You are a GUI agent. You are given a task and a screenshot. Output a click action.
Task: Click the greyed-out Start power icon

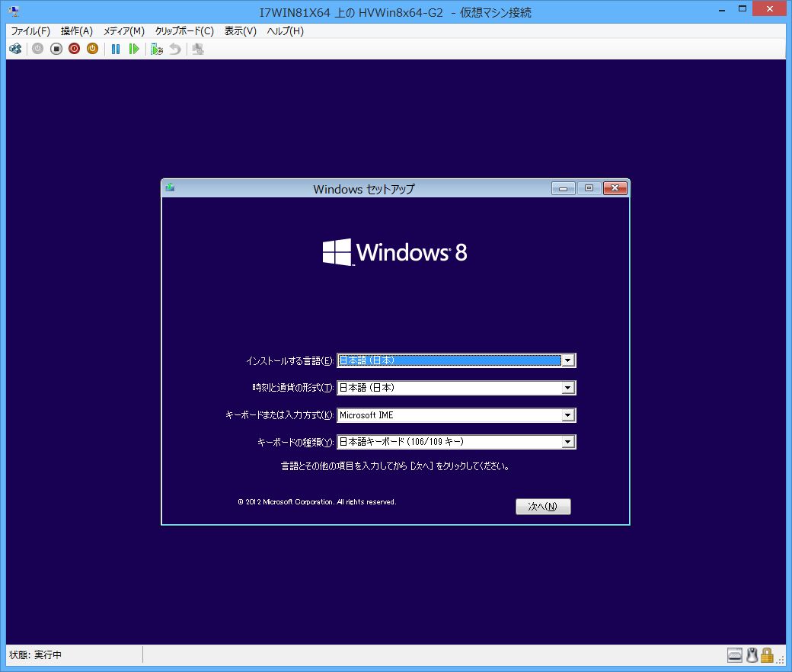click(x=38, y=49)
